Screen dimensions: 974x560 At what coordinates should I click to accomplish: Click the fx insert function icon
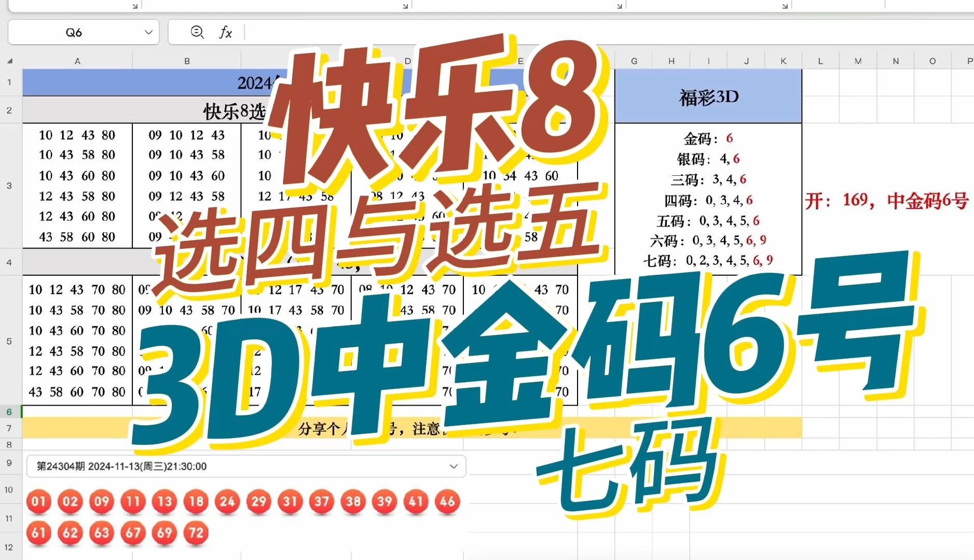point(225,32)
